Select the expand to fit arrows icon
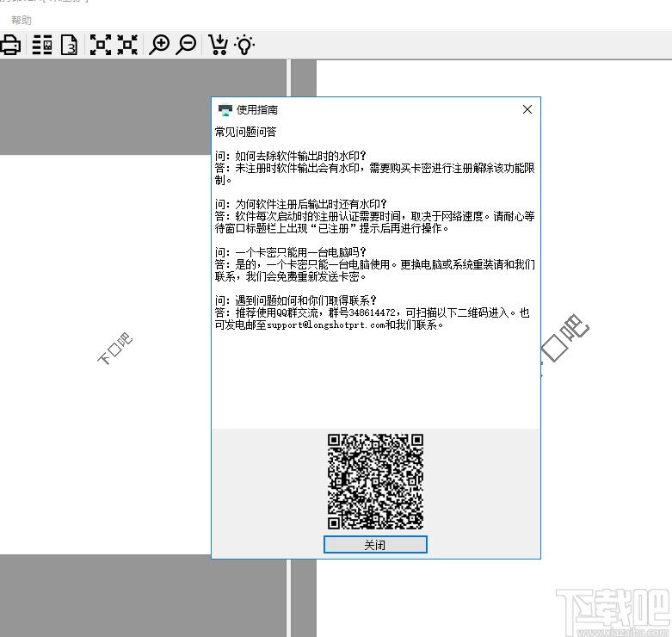The image size is (672, 637). click(101, 45)
